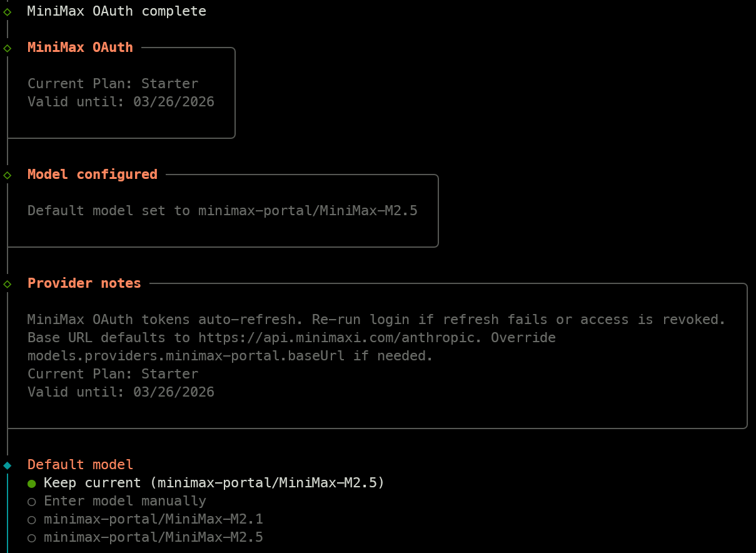756x553 pixels.
Task: Click the models.providers.minimax-portal.baseUrl config key
Action: tap(189, 356)
